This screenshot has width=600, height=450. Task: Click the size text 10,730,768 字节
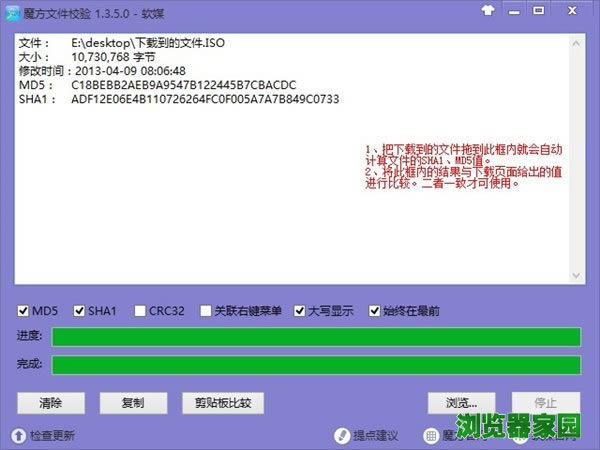tap(113, 57)
